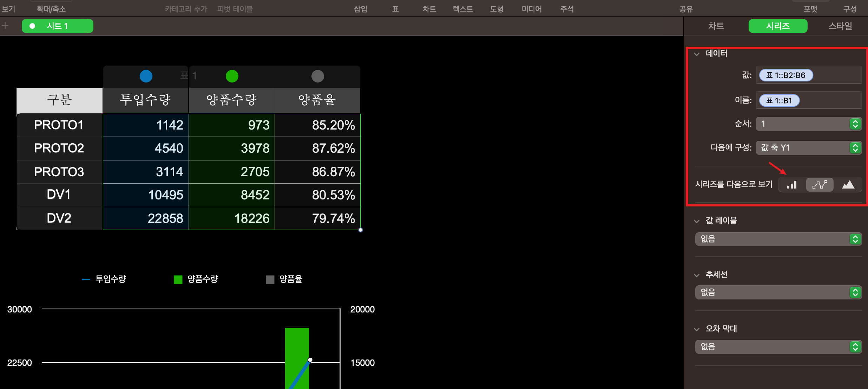
Task: Click the 양품율 gray legend square
Action: (270, 279)
